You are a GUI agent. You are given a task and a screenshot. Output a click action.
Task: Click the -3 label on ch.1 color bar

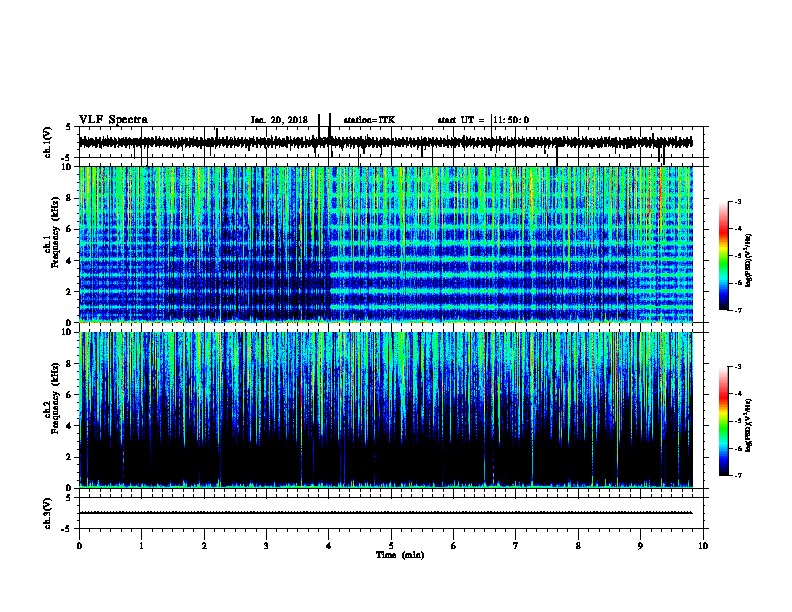[x=737, y=202]
